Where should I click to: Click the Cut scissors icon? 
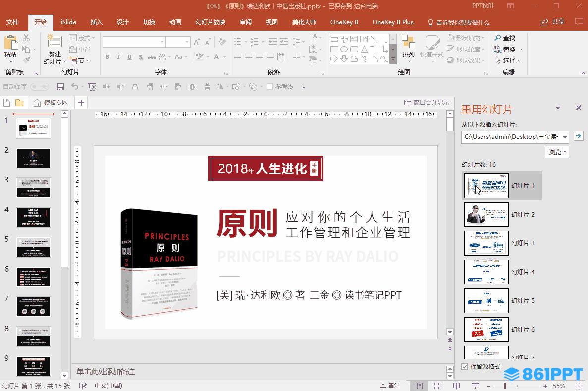(x=26, y=38)
